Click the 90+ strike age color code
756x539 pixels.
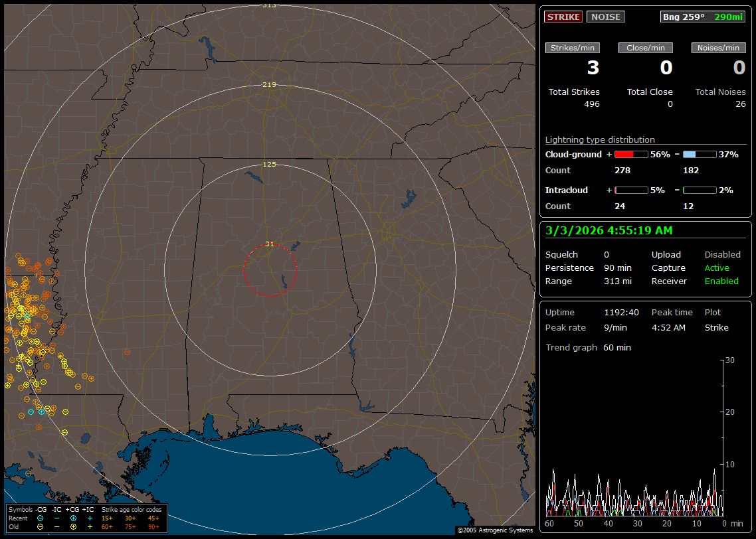click(x=153, y=526)
